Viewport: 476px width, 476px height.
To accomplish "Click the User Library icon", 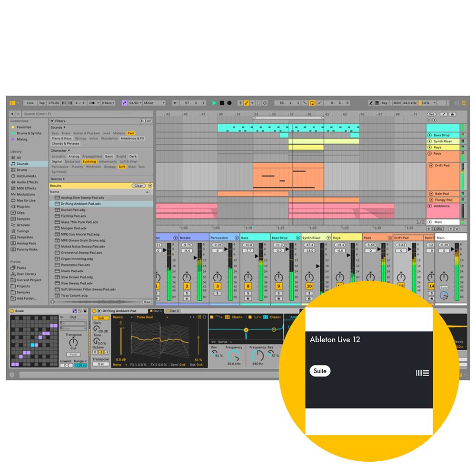I will click(x=13, y=274).
